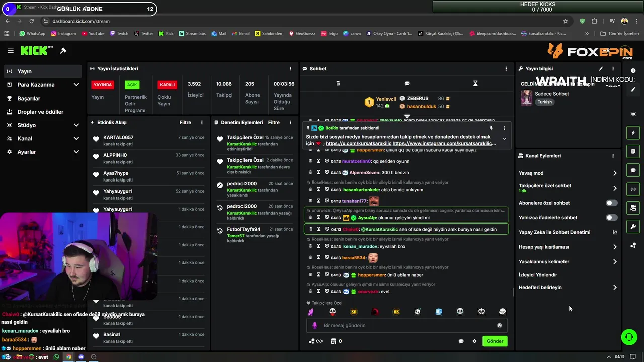
Task: Click the wrench icon in right toolbar
Action: (633, 227)
